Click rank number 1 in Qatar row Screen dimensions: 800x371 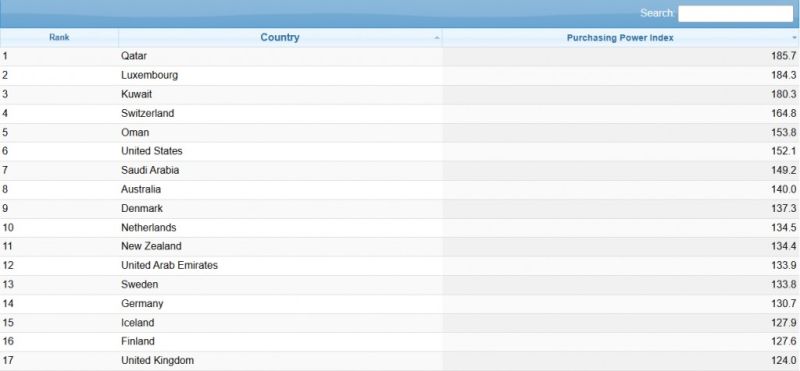5,56
